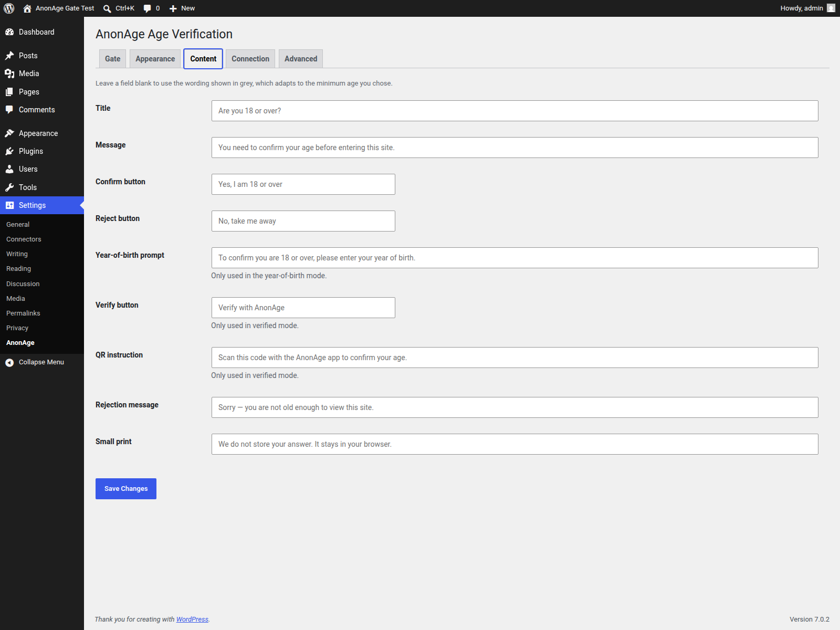Click the Tools wrench icon
The height and width of the screenshot is (630, 840).
click(9, 187)
